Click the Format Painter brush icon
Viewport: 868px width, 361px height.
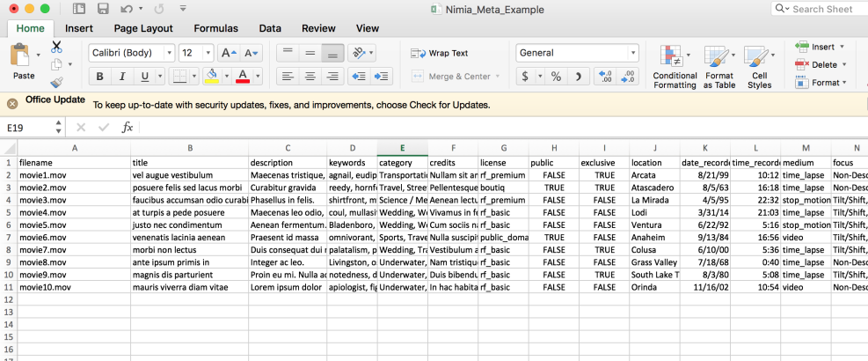[56, 83]
